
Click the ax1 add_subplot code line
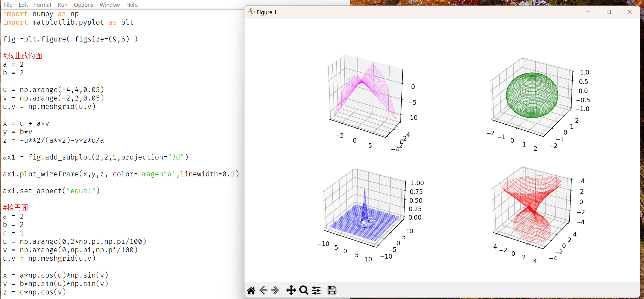(x=96, y=157)
